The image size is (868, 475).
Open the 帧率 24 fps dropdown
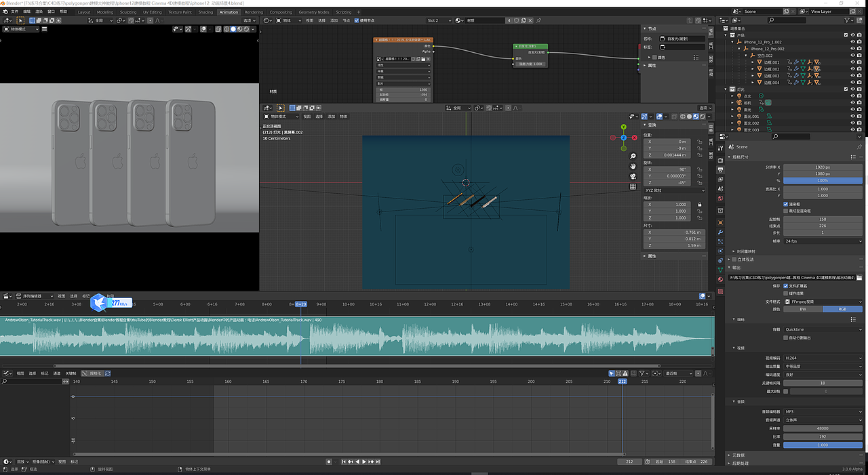(x=823, y=241)
